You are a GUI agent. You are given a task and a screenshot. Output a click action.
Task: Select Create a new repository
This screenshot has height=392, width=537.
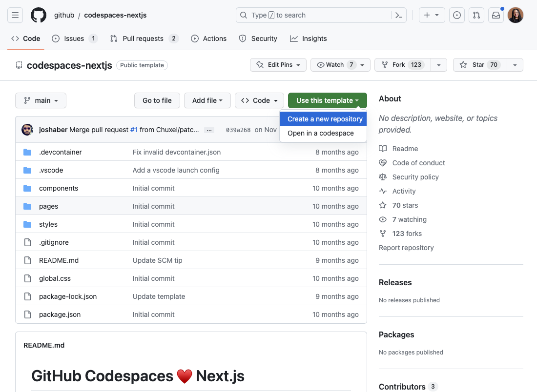point(325,119)
